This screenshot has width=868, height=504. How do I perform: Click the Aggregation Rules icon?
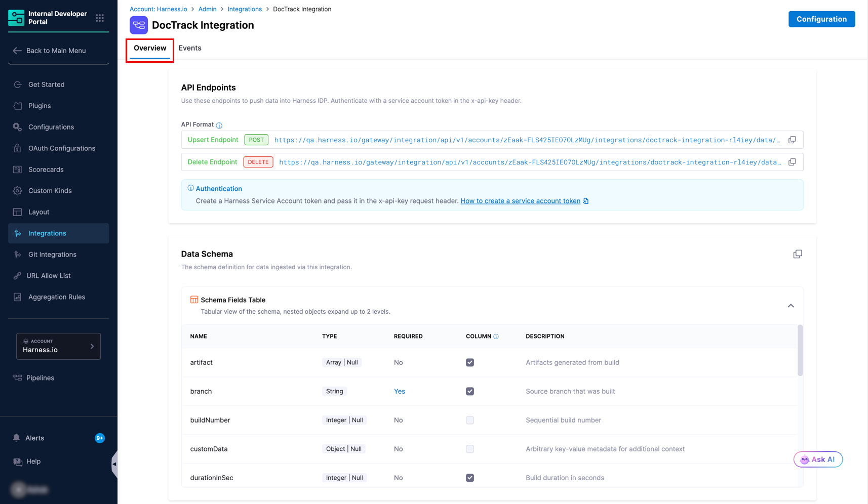tap(18, 297)
